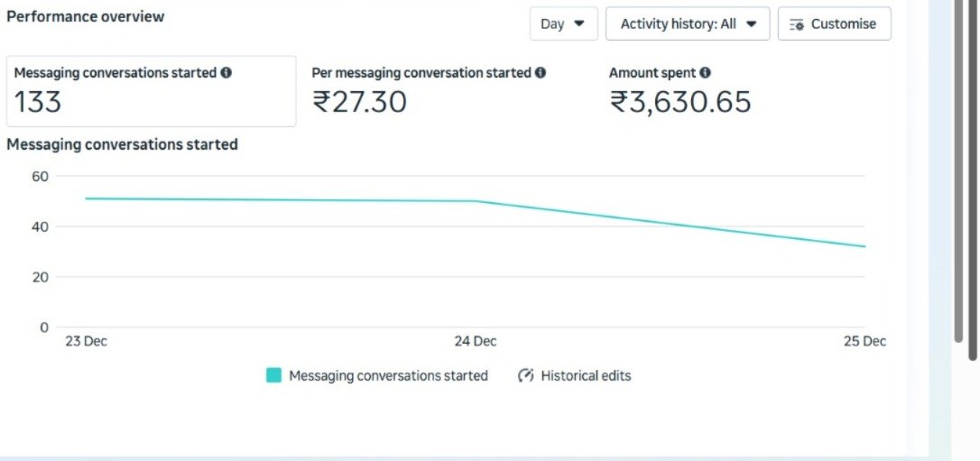Click info icon beside Per messaging conversation started
The height and width of the screenshot is (461, 980).
click(540, 73)
